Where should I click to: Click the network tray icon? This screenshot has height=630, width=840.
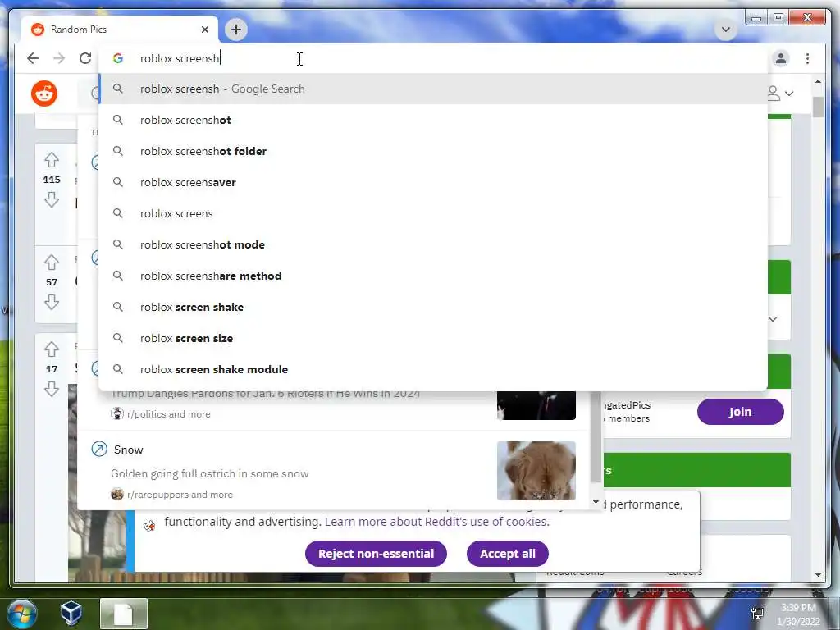click(x=757, y=614)
